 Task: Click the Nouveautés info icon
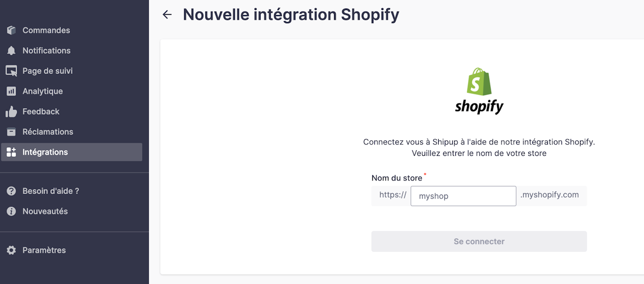coord(11,212)
